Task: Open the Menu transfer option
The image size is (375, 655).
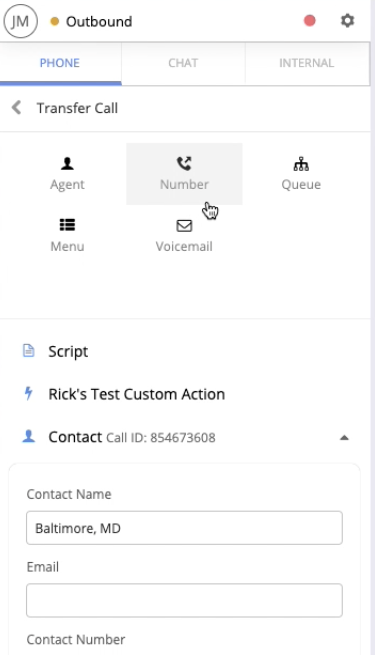Action: (67, 236)
